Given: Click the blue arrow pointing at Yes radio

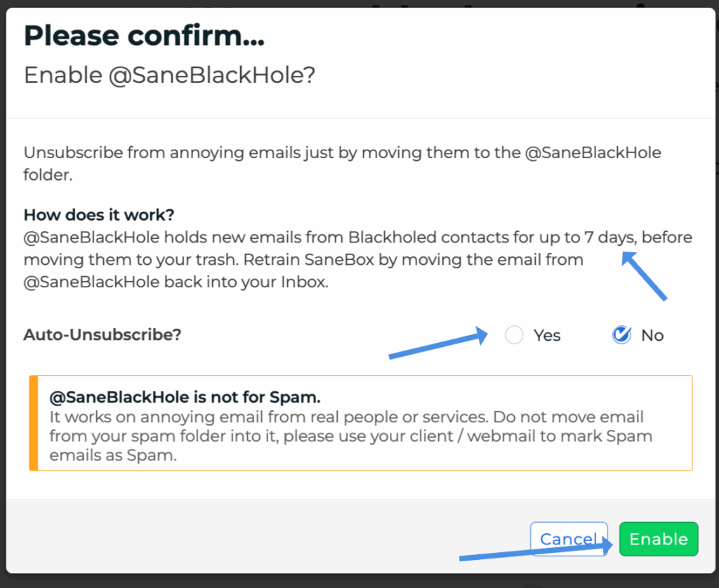Looking at the screenshot, I should pyautogui.click(x=437, y=345).
